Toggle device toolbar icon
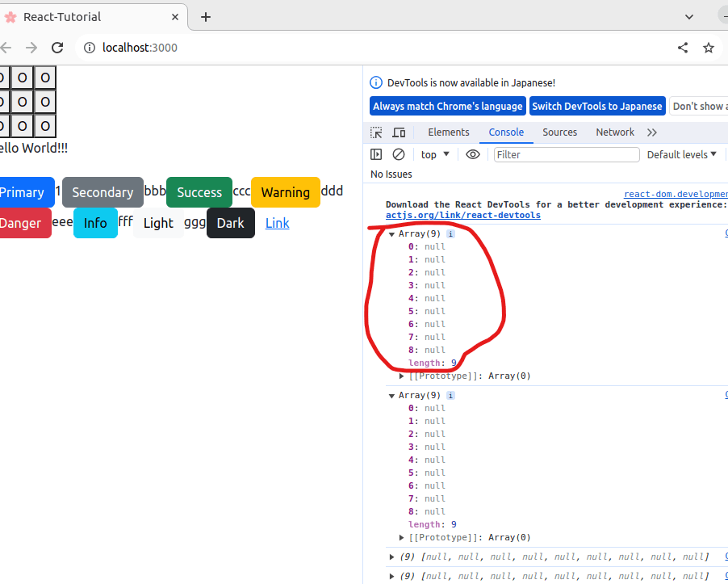 (x=399, y=132)
